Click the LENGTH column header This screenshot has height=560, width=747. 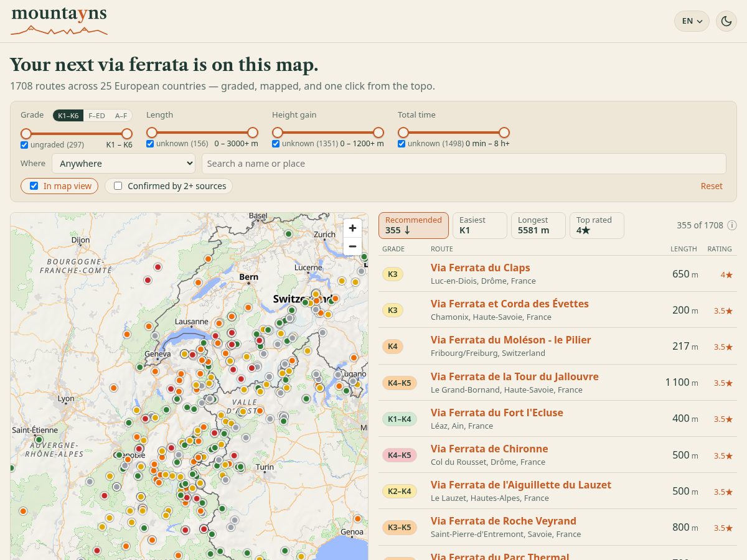pos(684,249)
